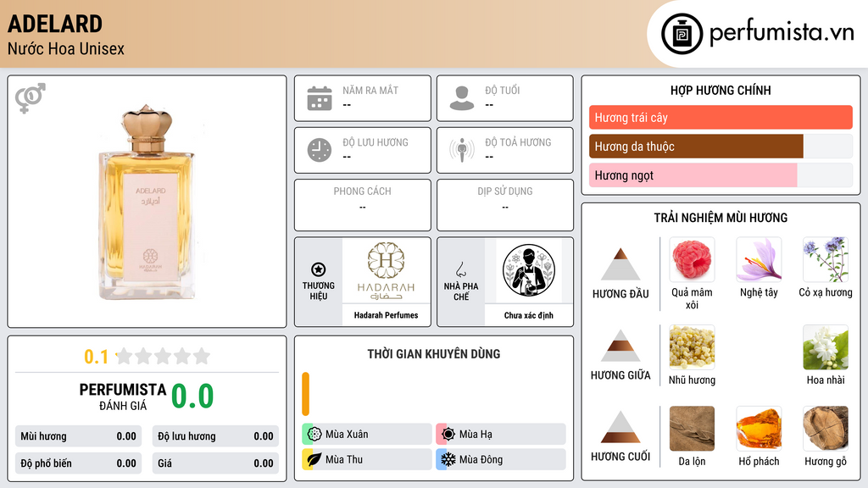Click the nose icon above Nhà Pha Chế

pos(460,269)
